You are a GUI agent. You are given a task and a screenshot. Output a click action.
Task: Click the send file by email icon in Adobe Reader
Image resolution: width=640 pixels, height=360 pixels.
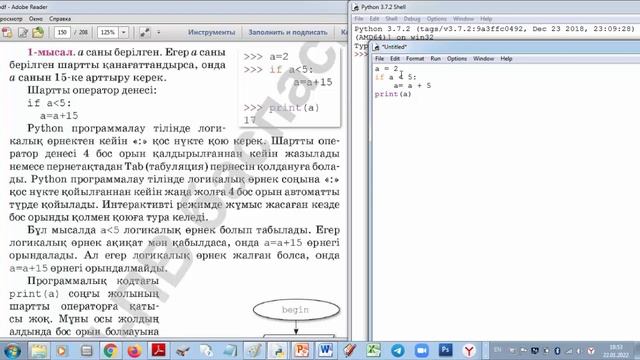(x=38, y=32)
